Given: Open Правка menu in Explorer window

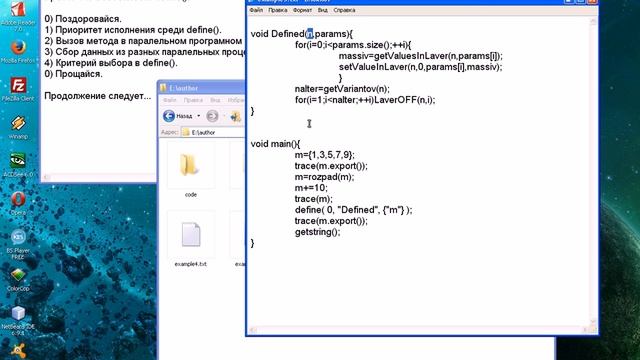Looking at the screenshot, I should click(193, 100).
